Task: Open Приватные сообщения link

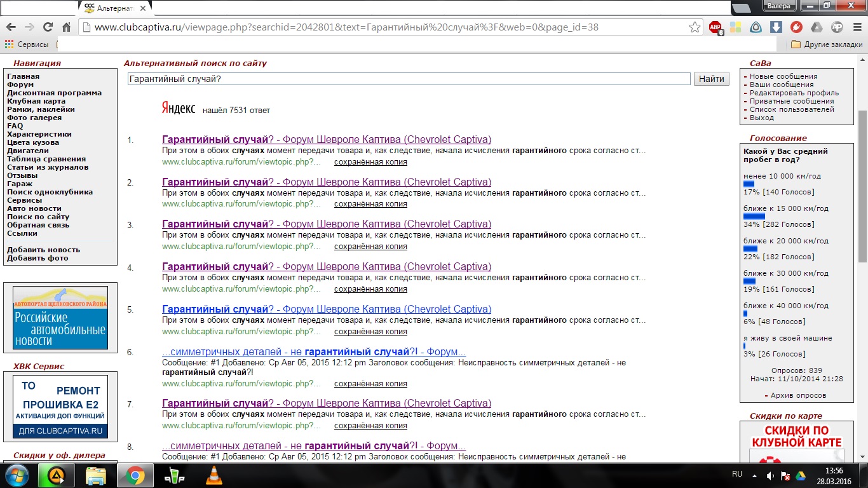Action: coord(792,101)
